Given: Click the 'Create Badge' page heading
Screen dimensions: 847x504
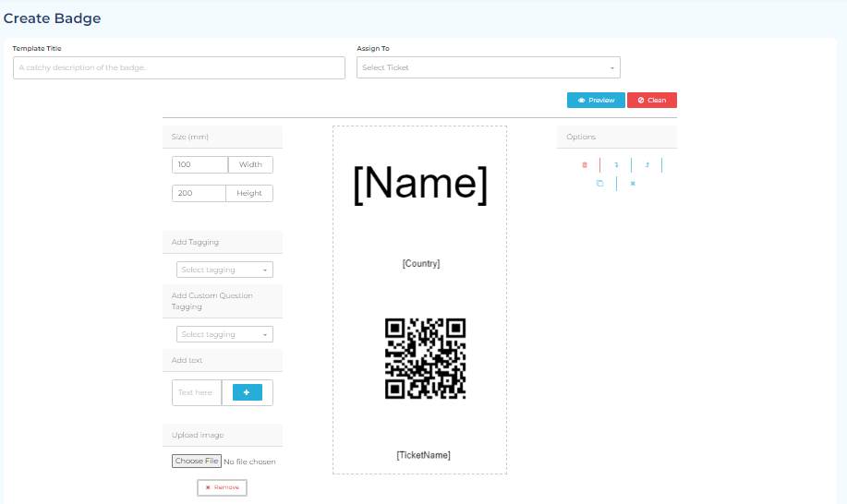Looking at the screenshot, I should click(x=52, y=18).
